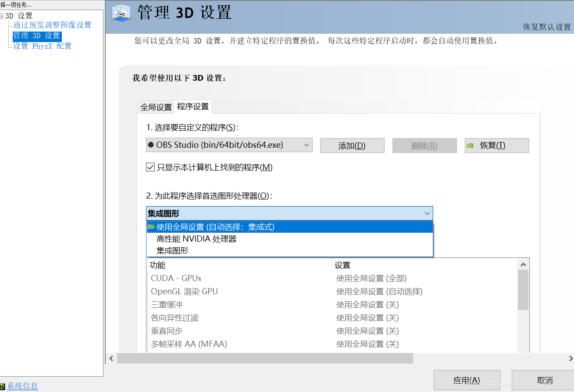Open 设置 PhysX 配置 tree item
Screen dimensions: 574x392
pos(42,46)
